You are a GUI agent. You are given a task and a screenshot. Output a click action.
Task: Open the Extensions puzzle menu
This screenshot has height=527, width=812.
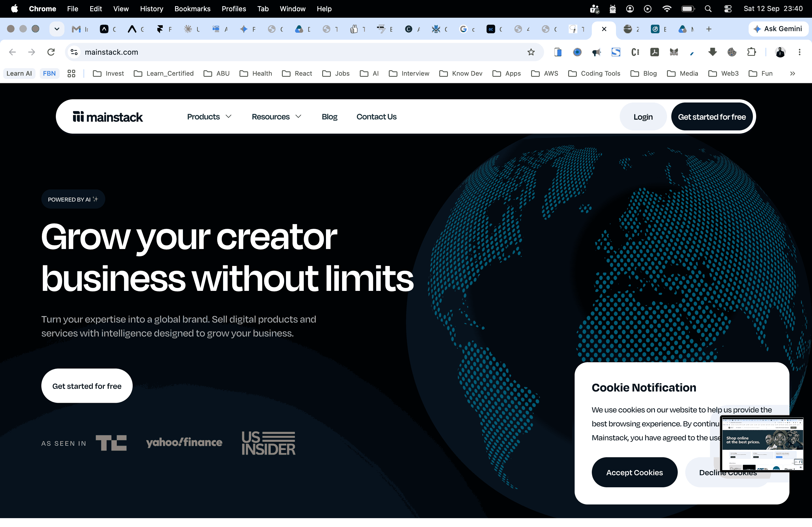tap(751, 52)
